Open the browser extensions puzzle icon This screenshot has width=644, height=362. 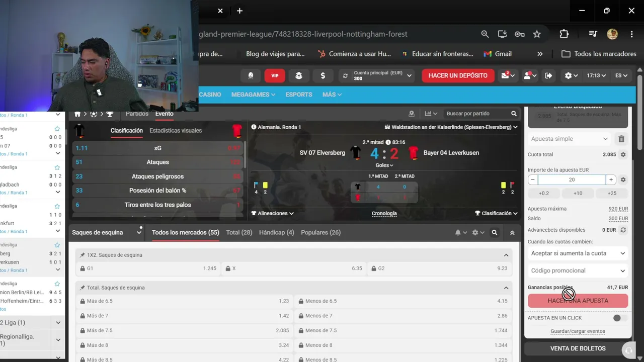tap(564, 34)
